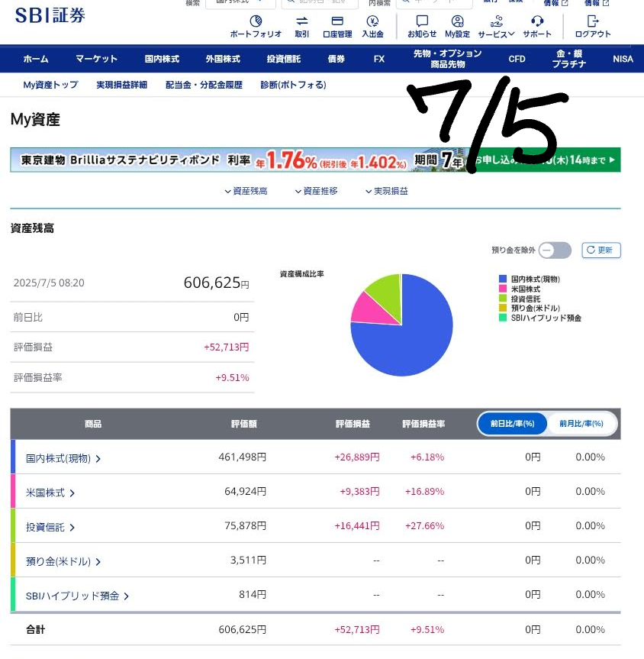
Task: Click green 投資信託 legend swatch
Action: click(502, 299)
